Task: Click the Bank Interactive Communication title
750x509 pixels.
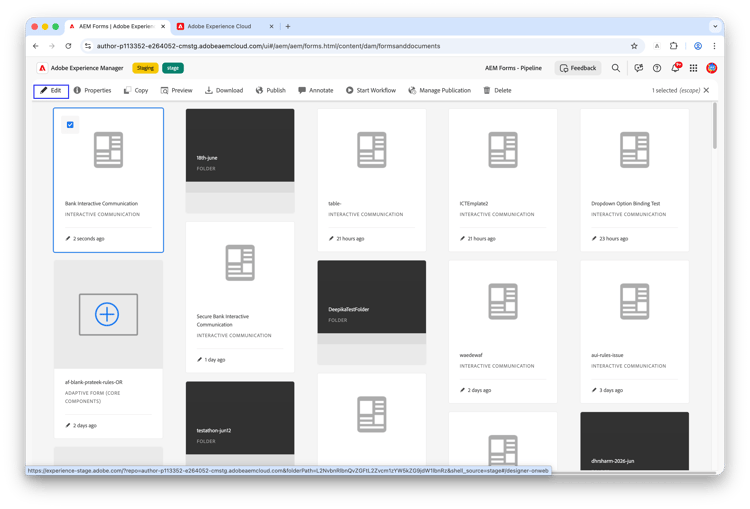Action: coord(101,203)
